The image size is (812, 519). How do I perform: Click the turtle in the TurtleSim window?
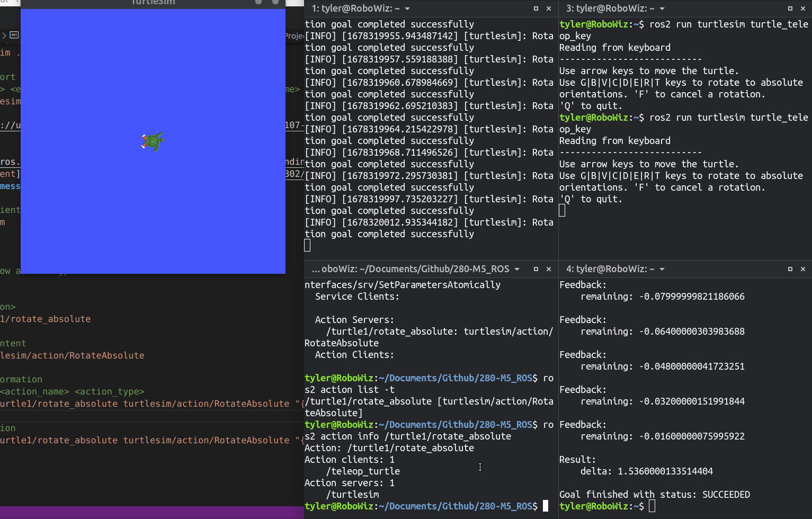(153, 141)
